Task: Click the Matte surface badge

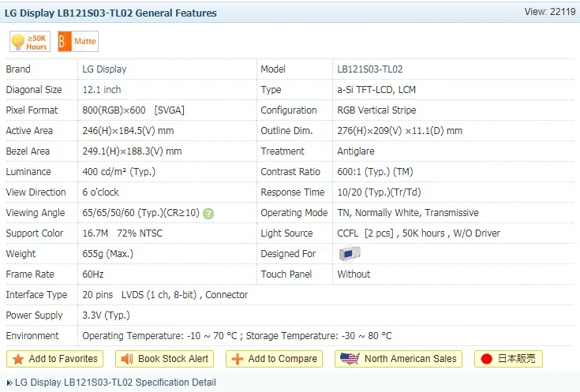Action: 78,42
